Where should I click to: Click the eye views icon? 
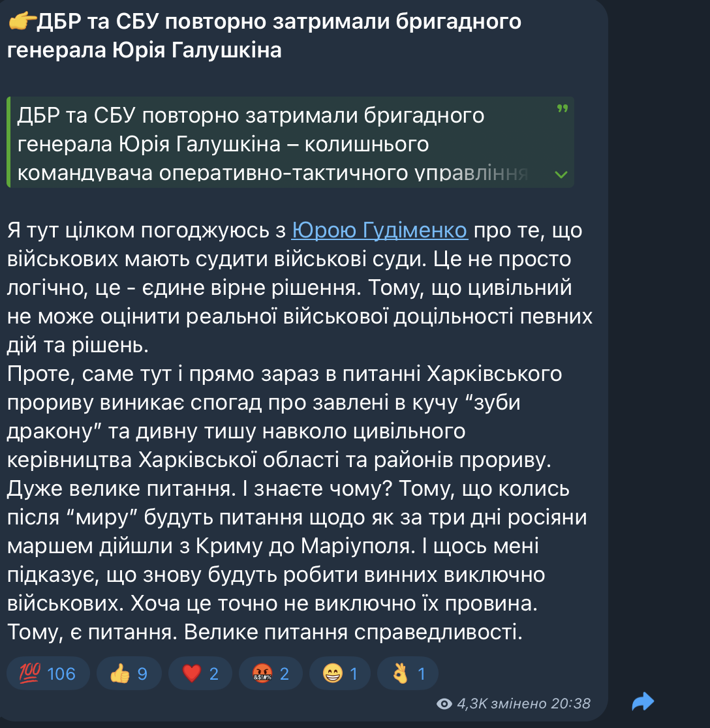pyautogui.click(x=444, y=704)
